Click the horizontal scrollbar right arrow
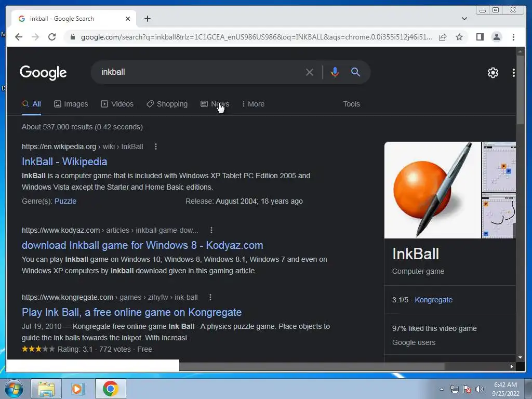The image size is (532, 399). tap(511, 366)
